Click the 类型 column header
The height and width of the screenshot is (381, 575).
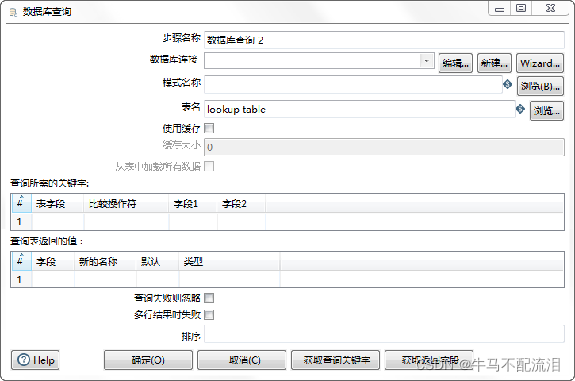tap(230, 261)
